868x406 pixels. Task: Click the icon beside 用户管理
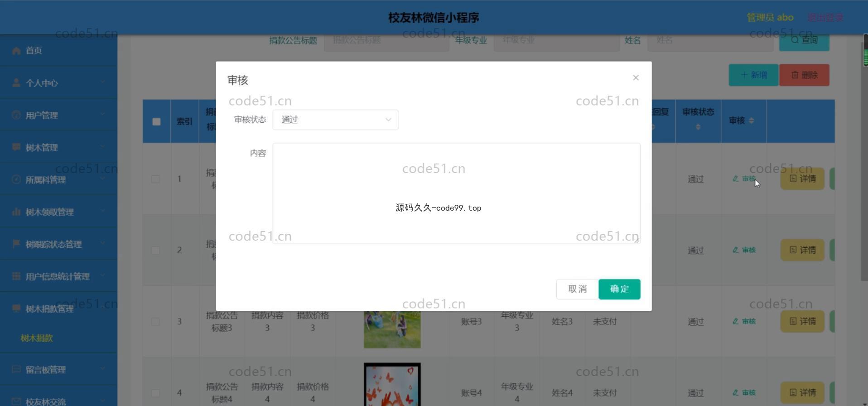pyautogui.click(x=16, y=115)
